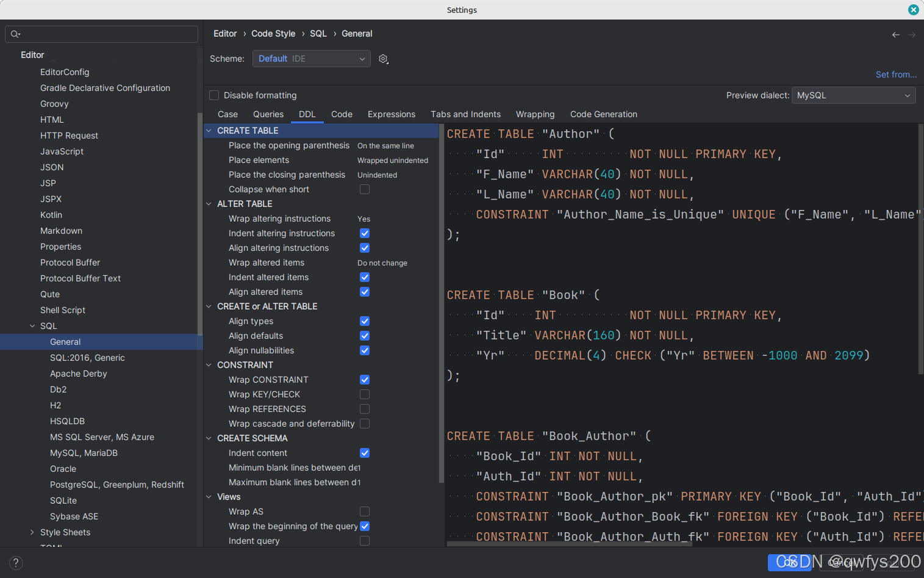924x578 pixels.
Task: Toggle Indent altered items checkbox
Action: (x=365, y=277)
